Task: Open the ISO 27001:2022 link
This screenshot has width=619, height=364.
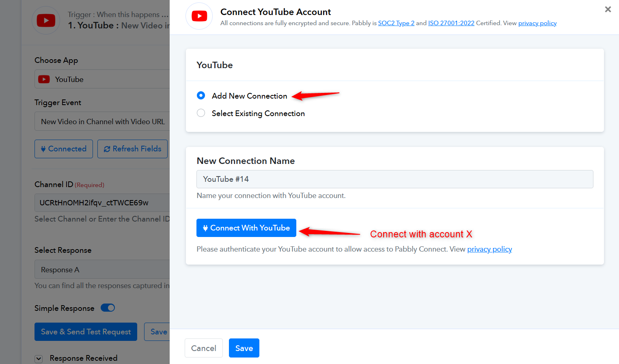Action: pos(451,23)
